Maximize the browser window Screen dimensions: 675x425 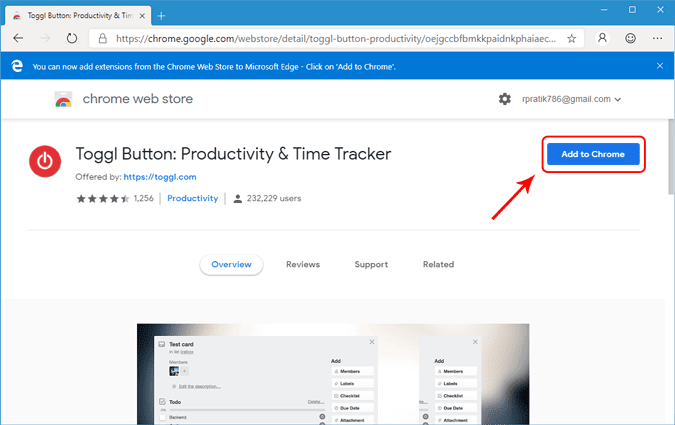coord(632,9)
